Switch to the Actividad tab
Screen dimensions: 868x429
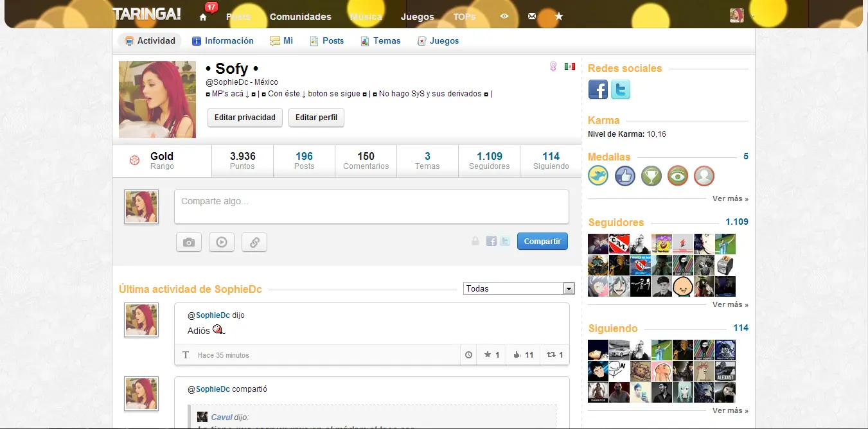click(x=150, y=40)
